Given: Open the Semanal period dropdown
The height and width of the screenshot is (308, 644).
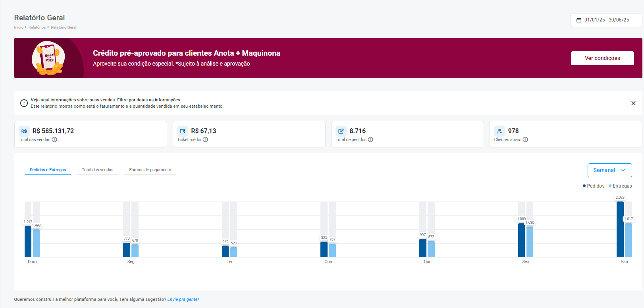Looking at the screenshot, I should tap(609, 170).
